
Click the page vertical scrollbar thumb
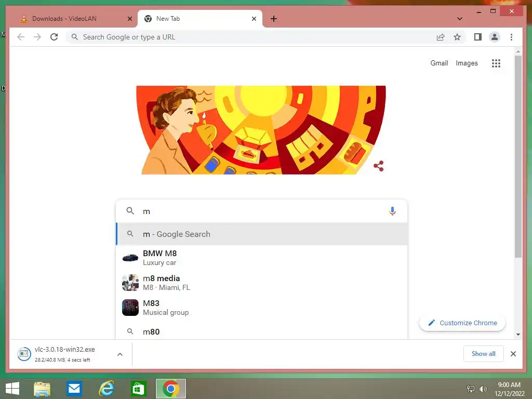(518, 156)
